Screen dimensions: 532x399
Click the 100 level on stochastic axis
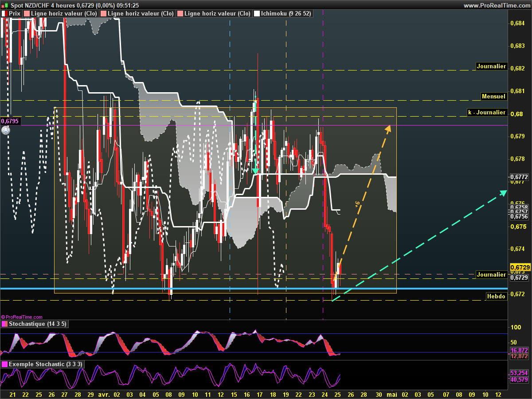click(x=516, y=327)
